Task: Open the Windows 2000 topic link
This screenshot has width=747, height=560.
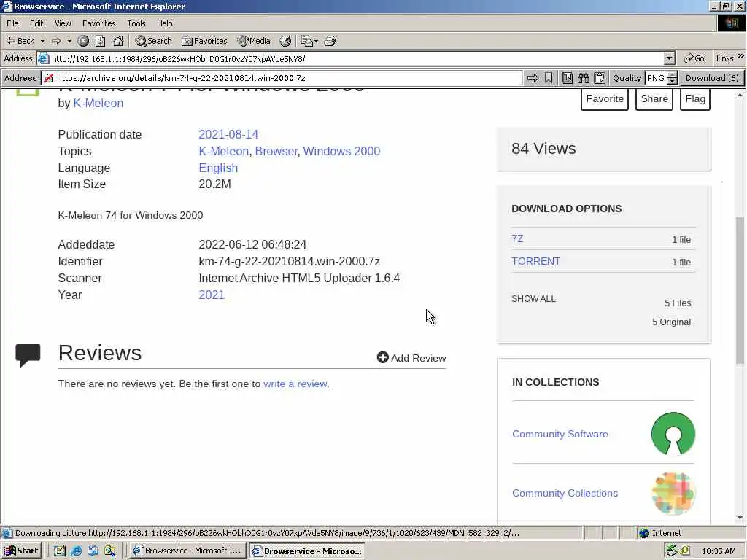Action: pos(341,152)
